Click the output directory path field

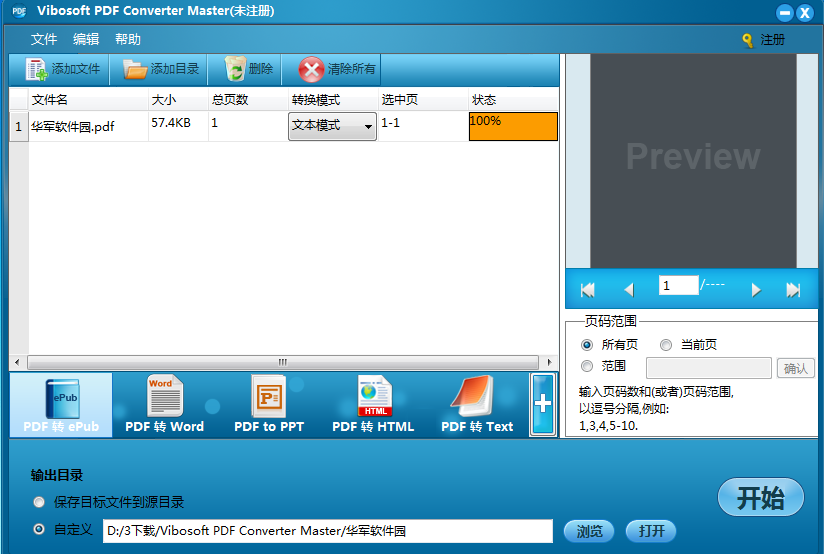pos(328,531)
